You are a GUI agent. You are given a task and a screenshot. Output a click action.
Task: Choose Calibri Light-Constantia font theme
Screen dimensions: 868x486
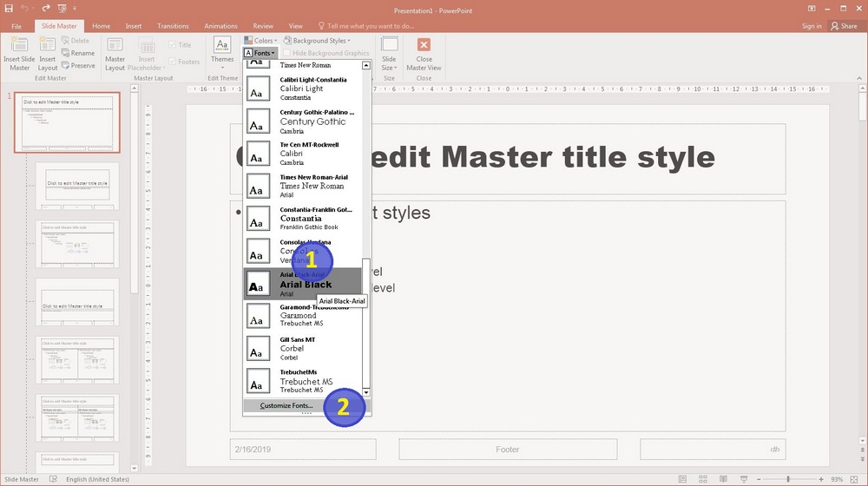[303, 89]
